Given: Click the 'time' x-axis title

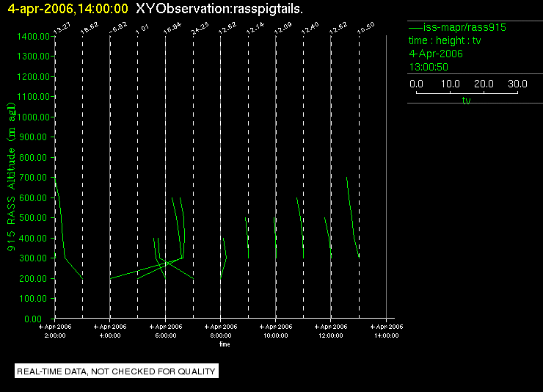Looking at the screenshot, I should click(225, 344).
